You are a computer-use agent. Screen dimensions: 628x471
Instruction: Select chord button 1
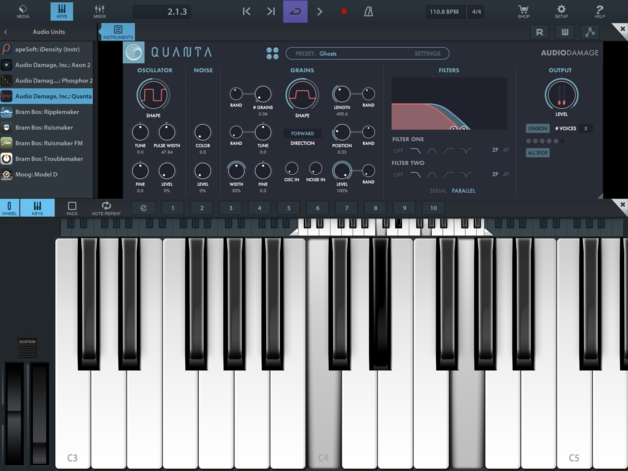click(173, 208)
